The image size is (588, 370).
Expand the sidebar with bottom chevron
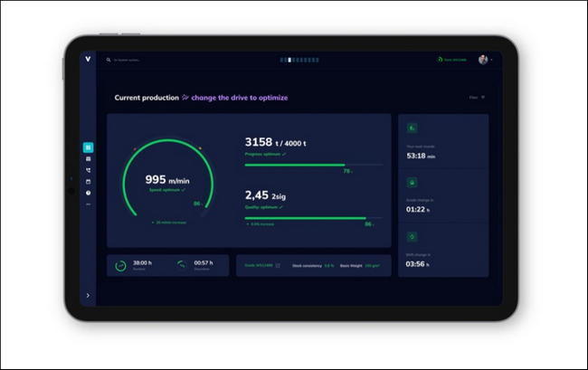tap(88, 296)
